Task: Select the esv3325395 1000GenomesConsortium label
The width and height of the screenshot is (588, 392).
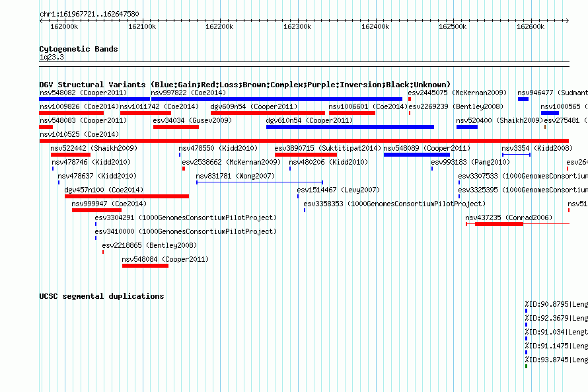Action: [523, 190]
